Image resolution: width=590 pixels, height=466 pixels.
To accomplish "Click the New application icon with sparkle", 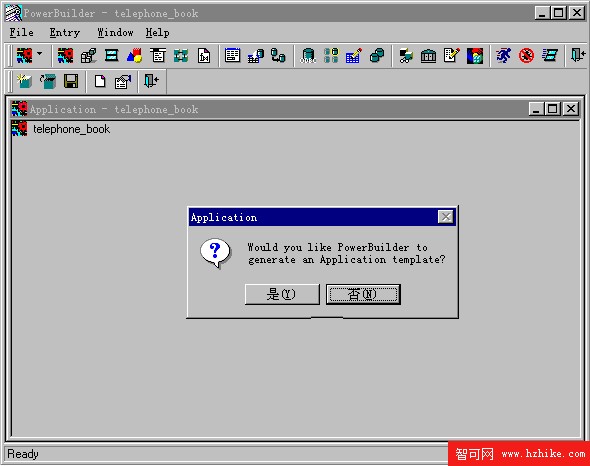I will coord(24,81).
